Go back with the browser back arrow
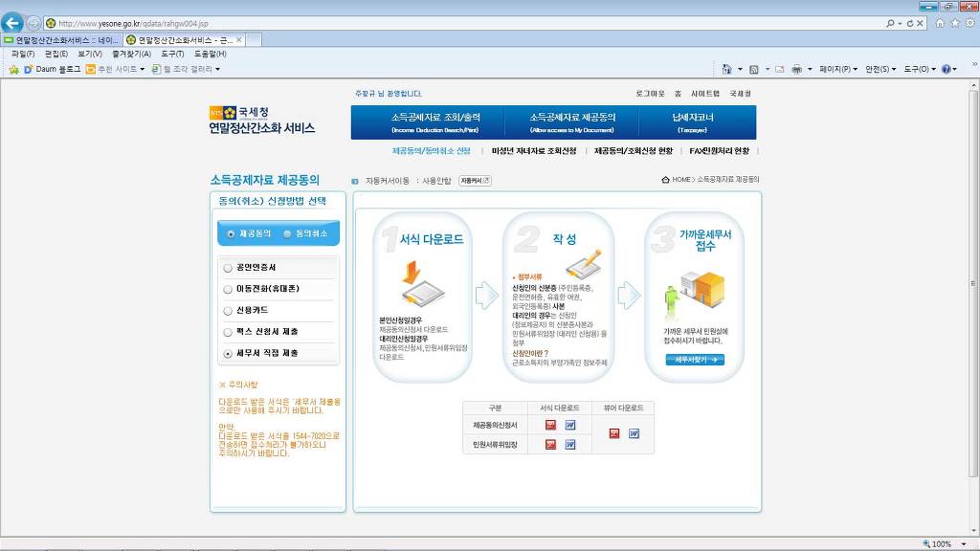 pos(11,23)
